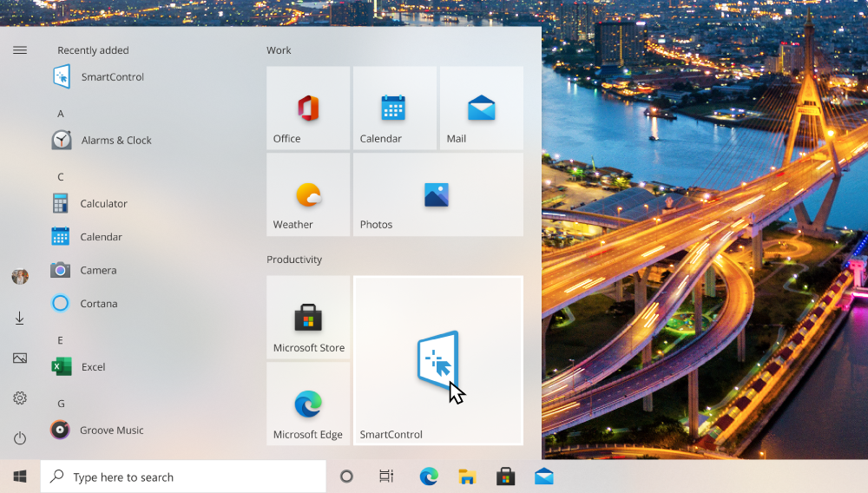The width and height of the screenshot is (868, 493).
Task: Click the letter G section header
Action: coord(61,404)
